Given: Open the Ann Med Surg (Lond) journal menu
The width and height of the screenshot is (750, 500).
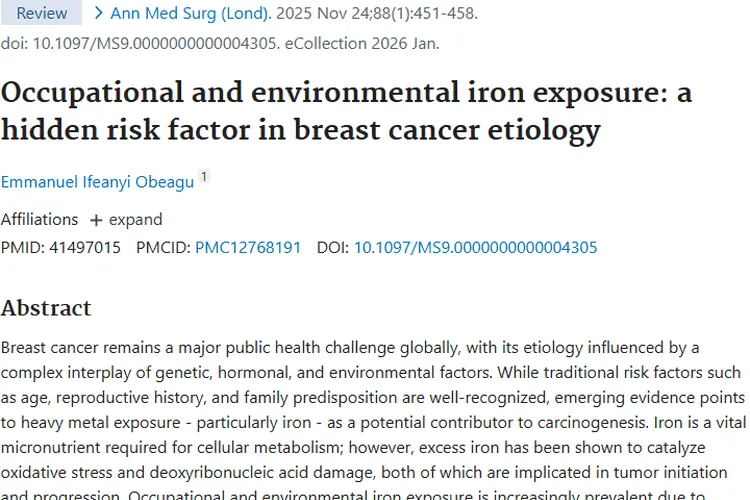Looking at the screenshot, I should [x=190, y=14].
